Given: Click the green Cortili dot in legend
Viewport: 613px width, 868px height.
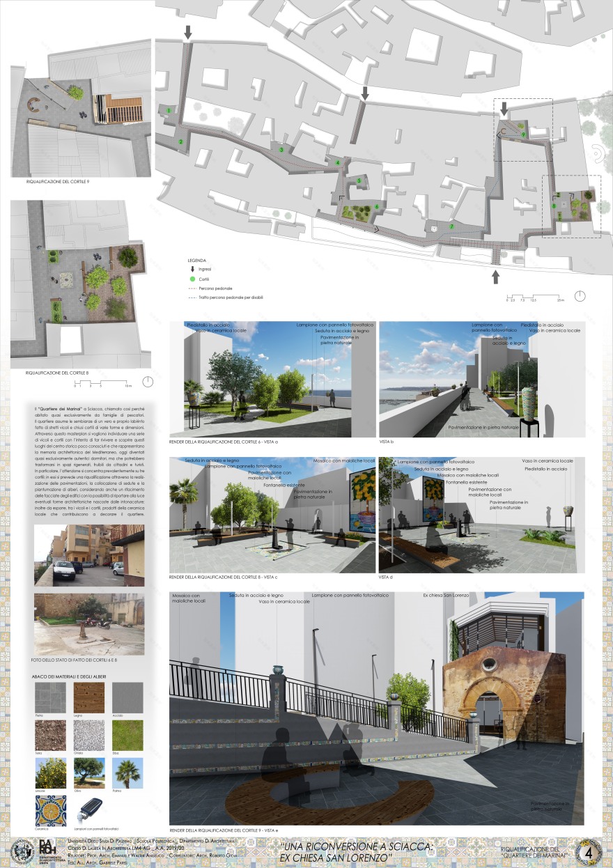Looking at the screenshot, I should click(x=192, y=279).
